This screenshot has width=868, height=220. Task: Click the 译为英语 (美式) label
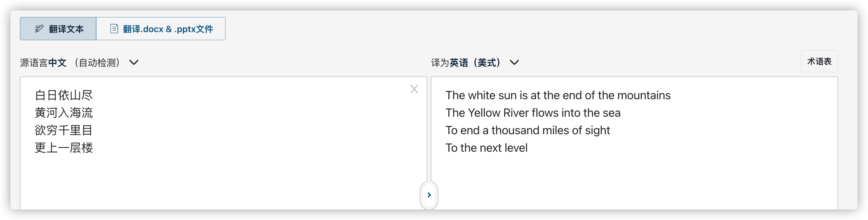(x=466, y=62)
